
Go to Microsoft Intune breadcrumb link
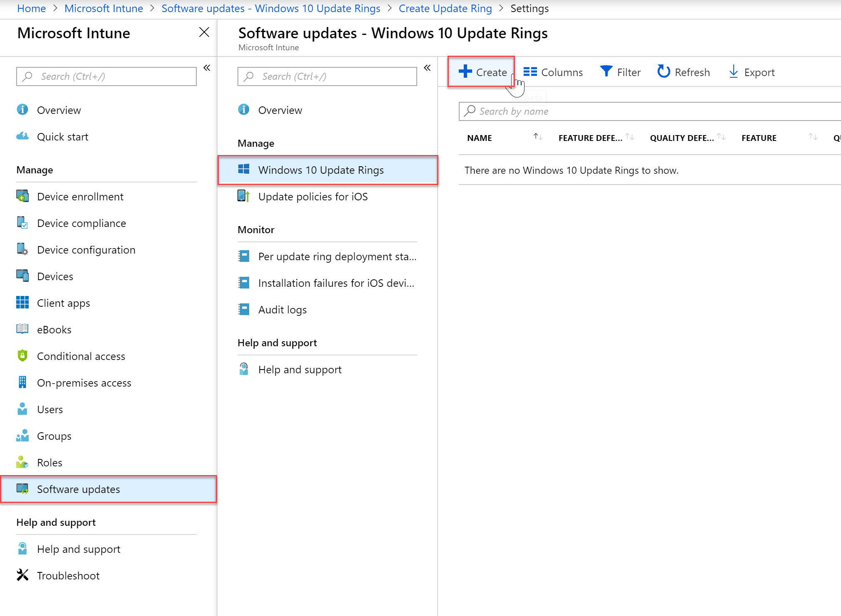104,8
